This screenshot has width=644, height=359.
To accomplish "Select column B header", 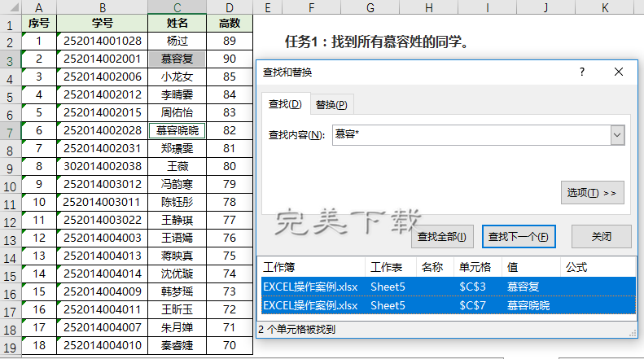I will pos(103,7).
